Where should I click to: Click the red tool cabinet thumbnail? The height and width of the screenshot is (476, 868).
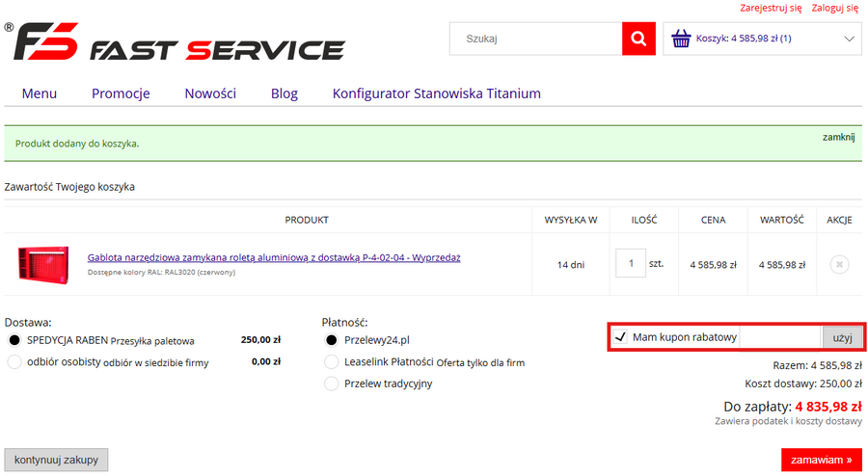(x=43, y=264)
